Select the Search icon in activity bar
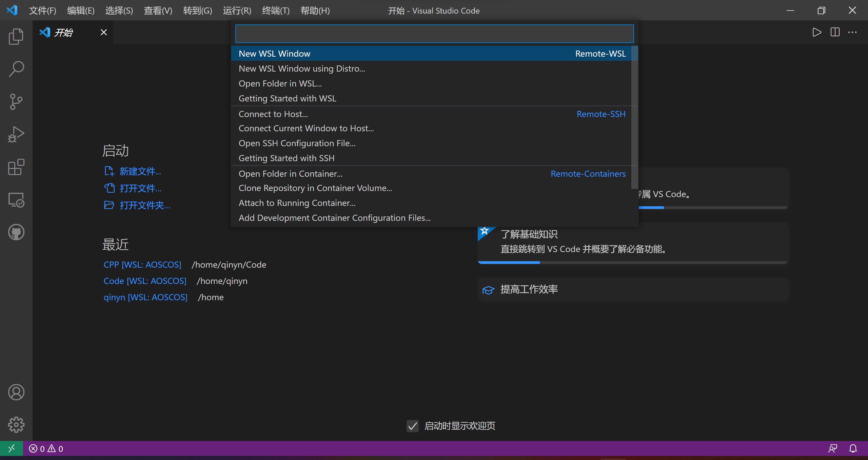Image resolution: width=868 pixels, height=460 pixels. point(16,69)
